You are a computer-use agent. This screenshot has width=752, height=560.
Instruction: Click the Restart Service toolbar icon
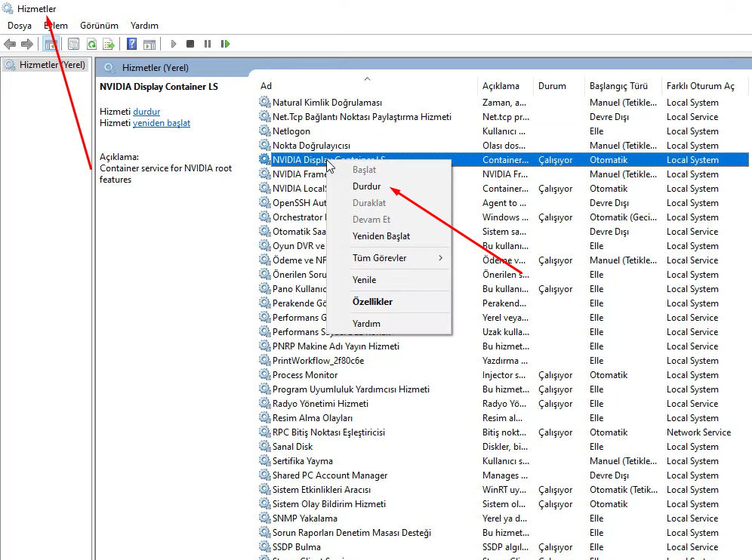point(225,44)
